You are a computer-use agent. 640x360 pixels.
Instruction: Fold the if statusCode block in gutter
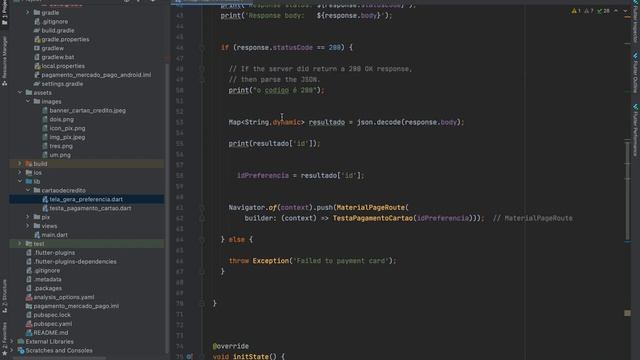(x=202, y=47)
